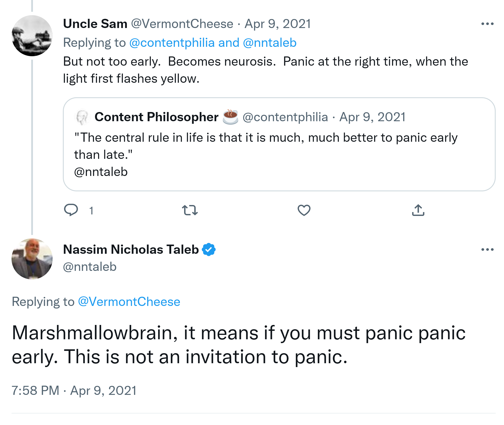
Task: Click the @nntaleb handle under Taleb's name
Action: tap(90, 267)
